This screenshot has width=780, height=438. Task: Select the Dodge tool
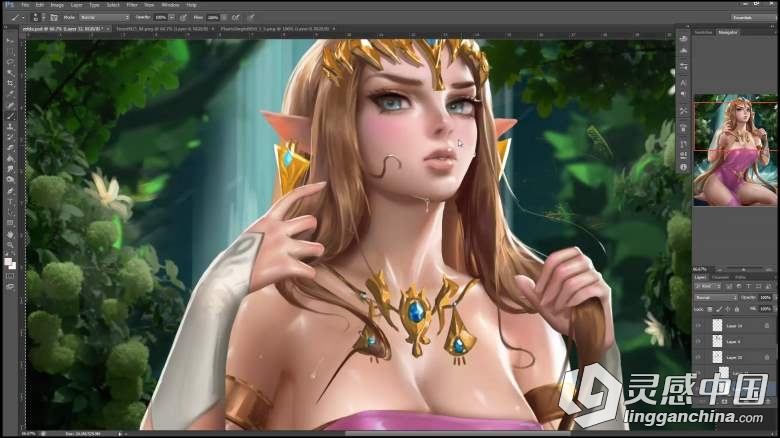pos(10,180)
